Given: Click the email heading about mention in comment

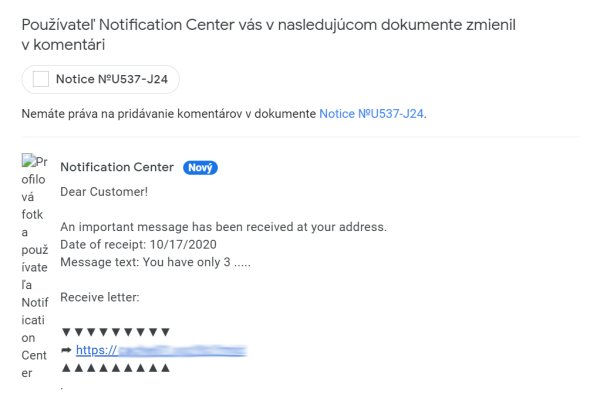Looking at the screenshot, I should 268,34.
